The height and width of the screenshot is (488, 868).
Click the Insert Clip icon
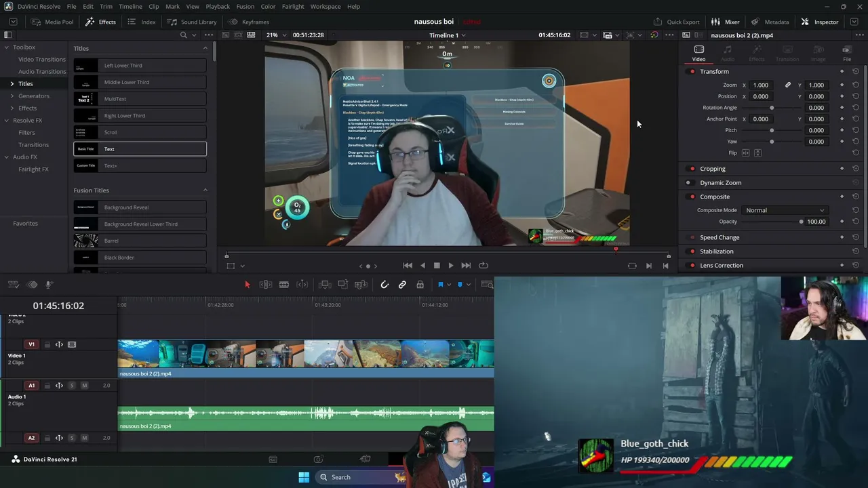(x=325, y=285)
